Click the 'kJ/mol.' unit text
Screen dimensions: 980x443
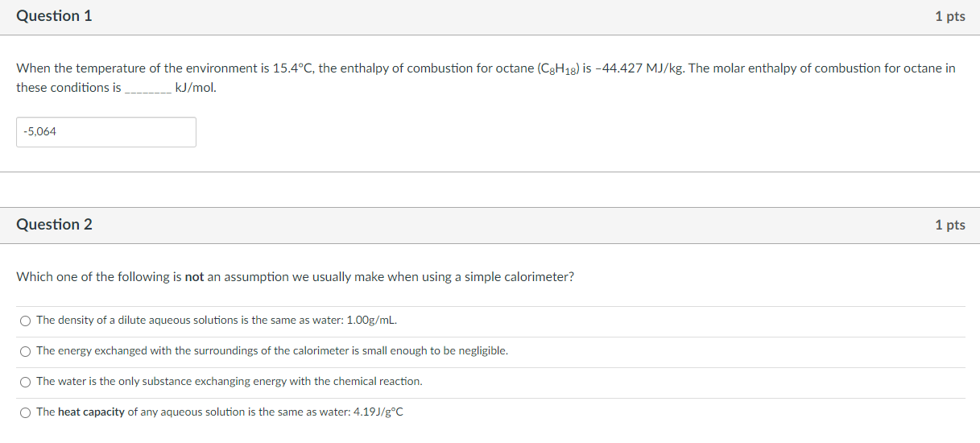pos(196,88)
